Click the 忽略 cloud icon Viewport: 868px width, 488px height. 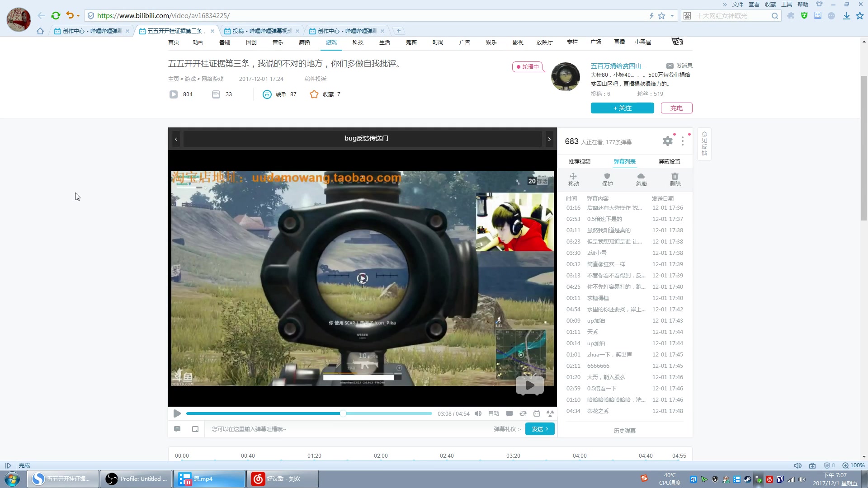[642, 179]
